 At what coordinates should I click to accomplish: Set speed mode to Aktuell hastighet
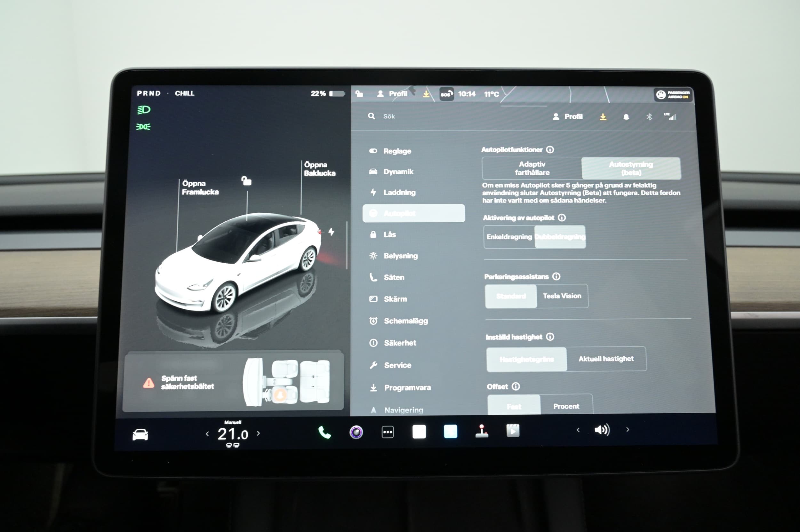tap(606, 359)
